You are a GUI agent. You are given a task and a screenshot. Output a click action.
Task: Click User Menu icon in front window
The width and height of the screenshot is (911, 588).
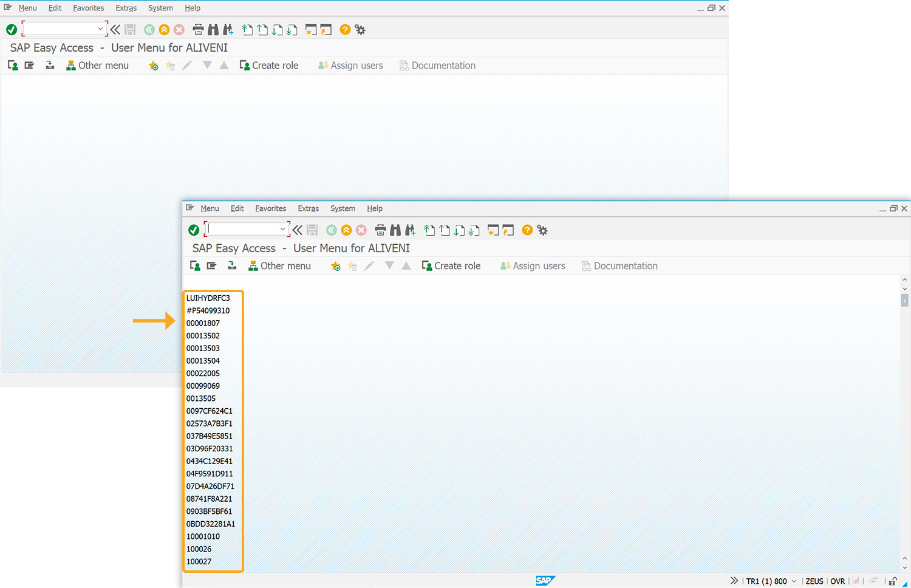click(x=195, y=266)
